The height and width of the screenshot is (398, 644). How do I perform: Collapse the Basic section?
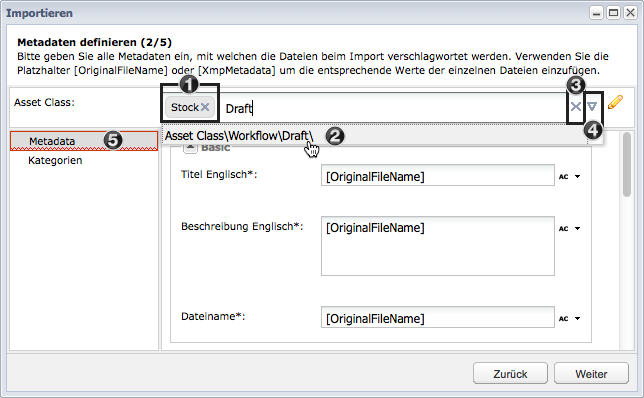pos(190,148)
